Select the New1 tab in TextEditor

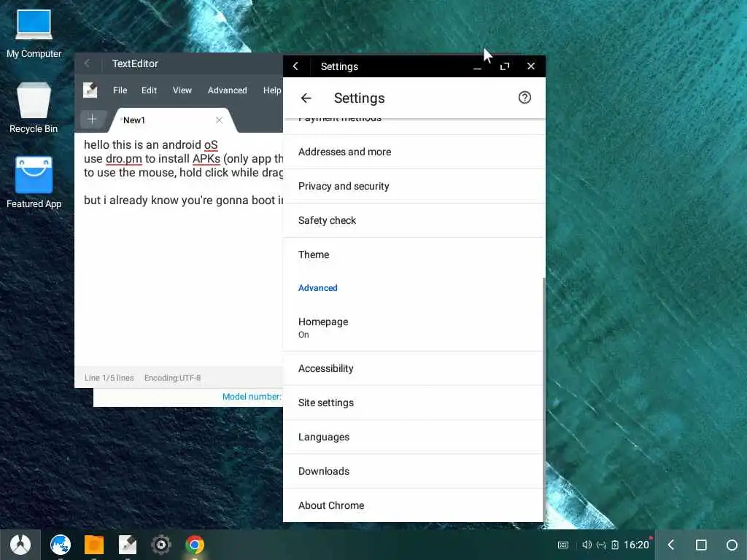[172, 120]
